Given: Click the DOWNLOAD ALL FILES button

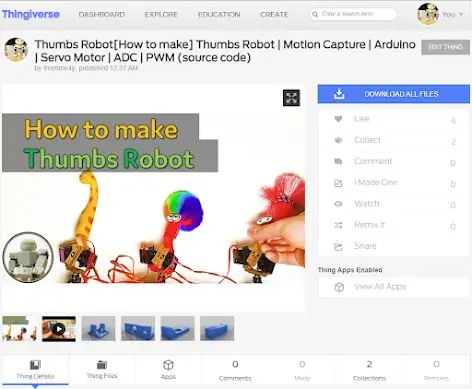Looking at the screenshot, I should coord(394,94).
